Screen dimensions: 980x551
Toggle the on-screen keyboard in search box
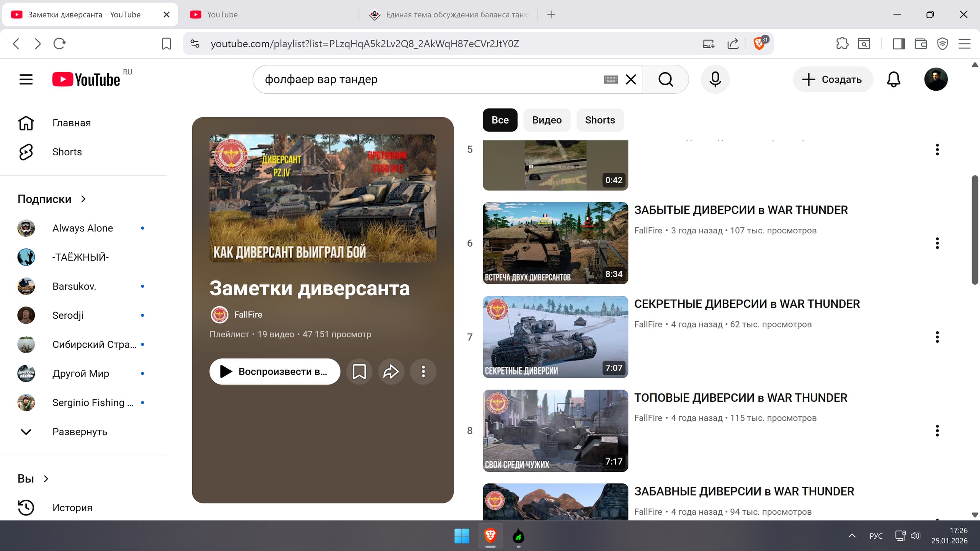coord(611,79)
